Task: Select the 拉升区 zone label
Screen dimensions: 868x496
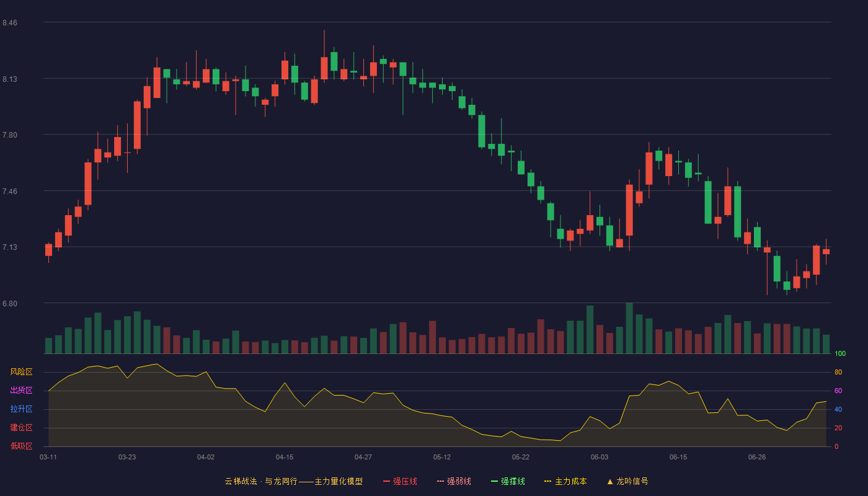Action: (x=21, y=409)
